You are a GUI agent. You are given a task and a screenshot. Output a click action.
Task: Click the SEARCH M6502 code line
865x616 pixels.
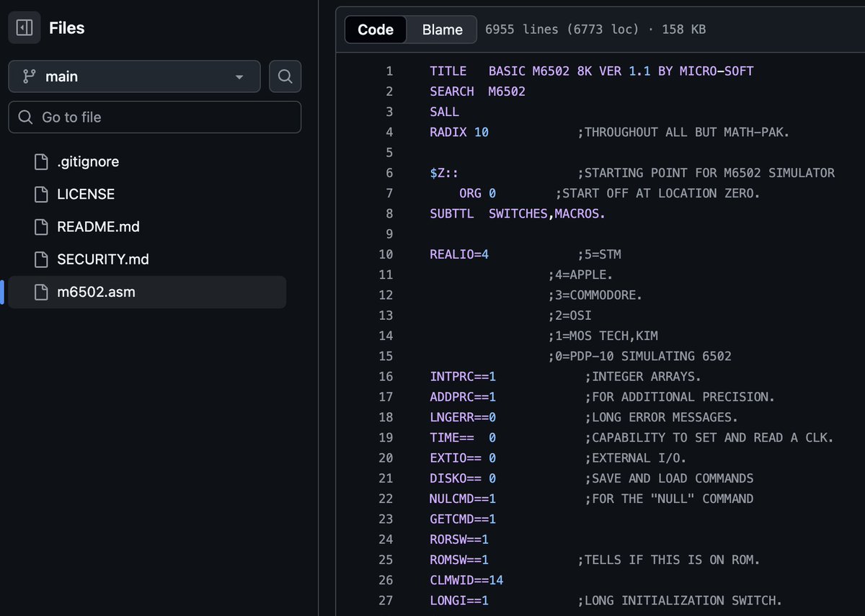(x=477, y=91)
